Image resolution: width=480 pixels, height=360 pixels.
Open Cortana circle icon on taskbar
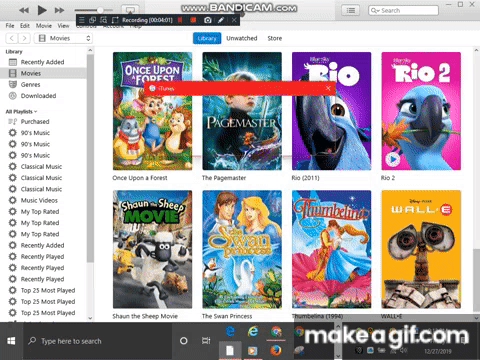[x=183, y=341]
